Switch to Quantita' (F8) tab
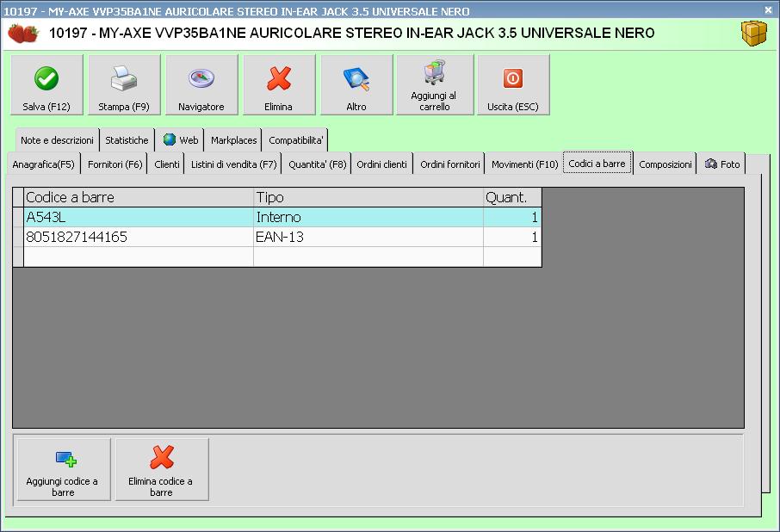 318,164
